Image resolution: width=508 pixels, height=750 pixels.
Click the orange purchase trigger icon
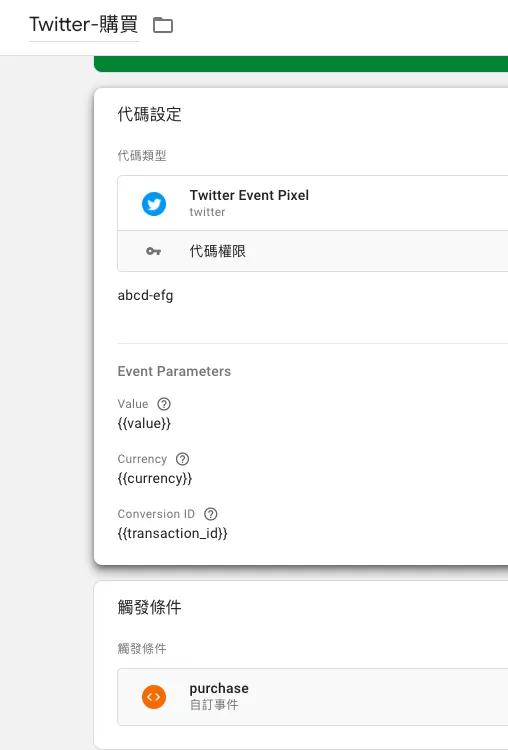pyautogui.click(x=154, y=696)
